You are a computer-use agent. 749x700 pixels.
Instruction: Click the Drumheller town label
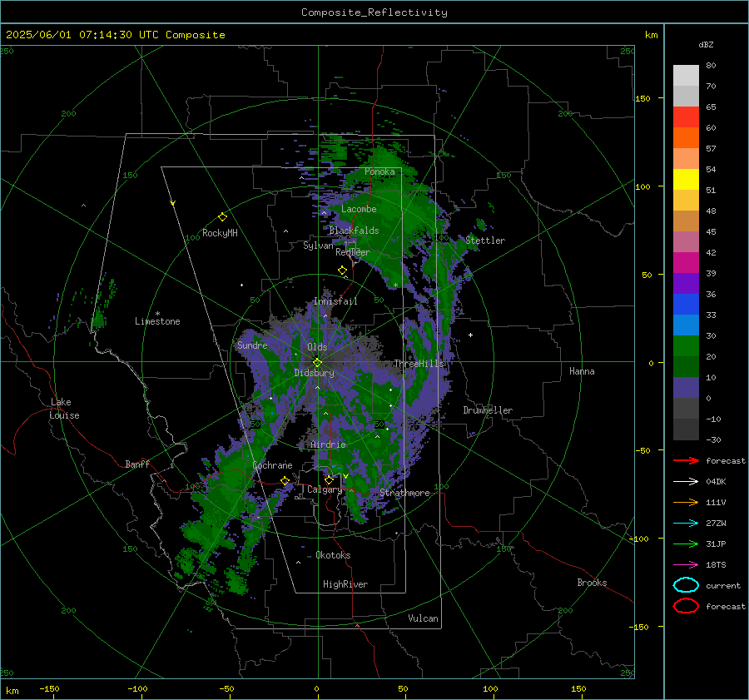click(488, 410)
